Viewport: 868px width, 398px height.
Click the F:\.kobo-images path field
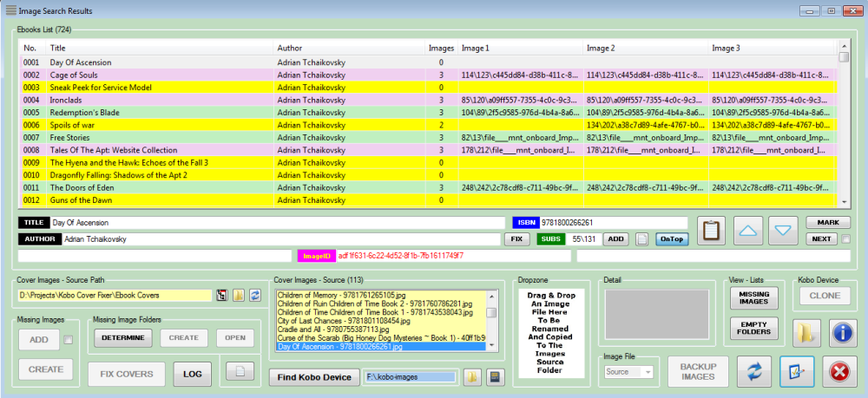tap(411, 377)
